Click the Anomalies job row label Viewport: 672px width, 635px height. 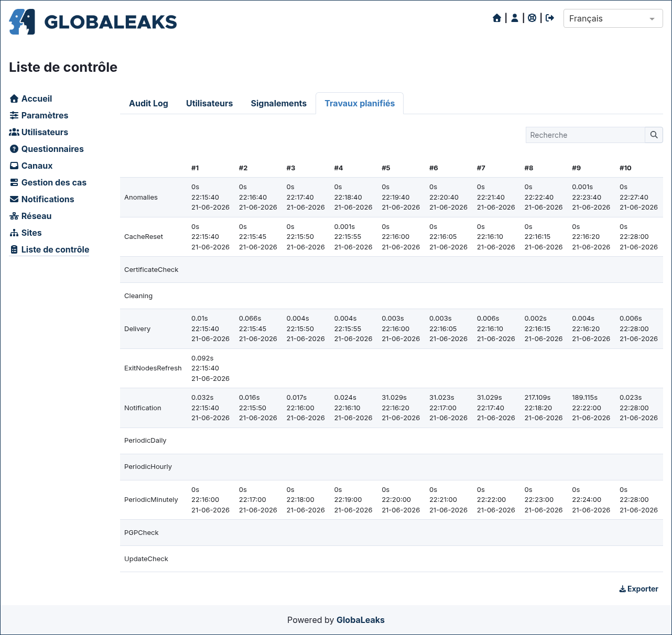click(141, 198)
